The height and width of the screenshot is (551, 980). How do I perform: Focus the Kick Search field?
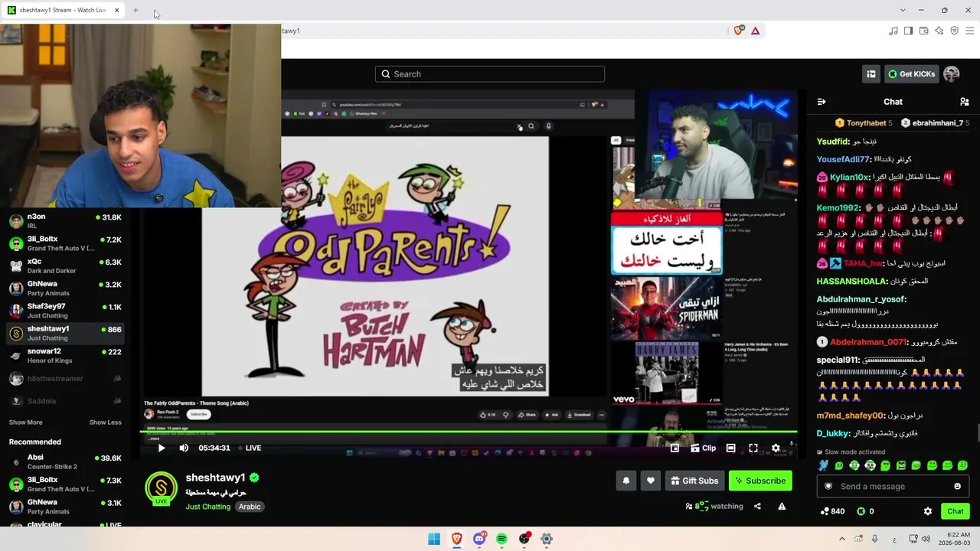pos(490,74)
